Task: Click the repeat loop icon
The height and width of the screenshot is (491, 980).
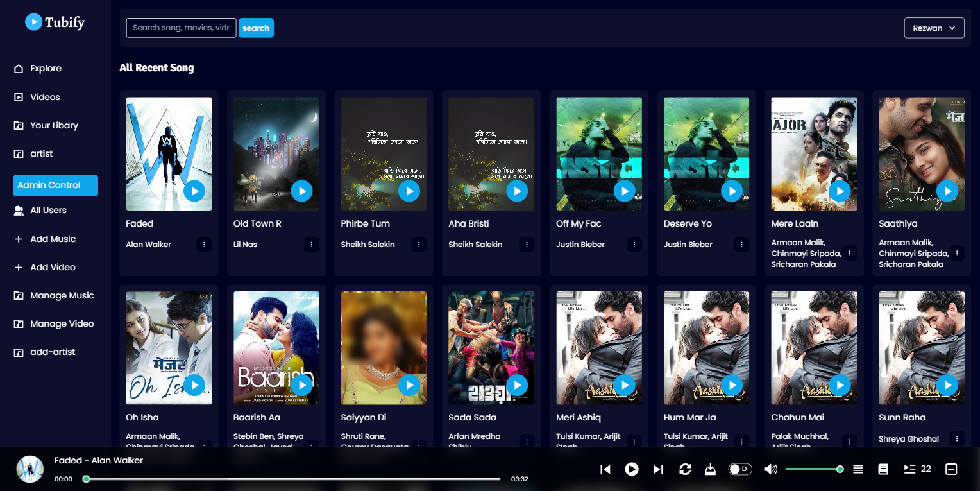Action: click(x=685, y=469)
